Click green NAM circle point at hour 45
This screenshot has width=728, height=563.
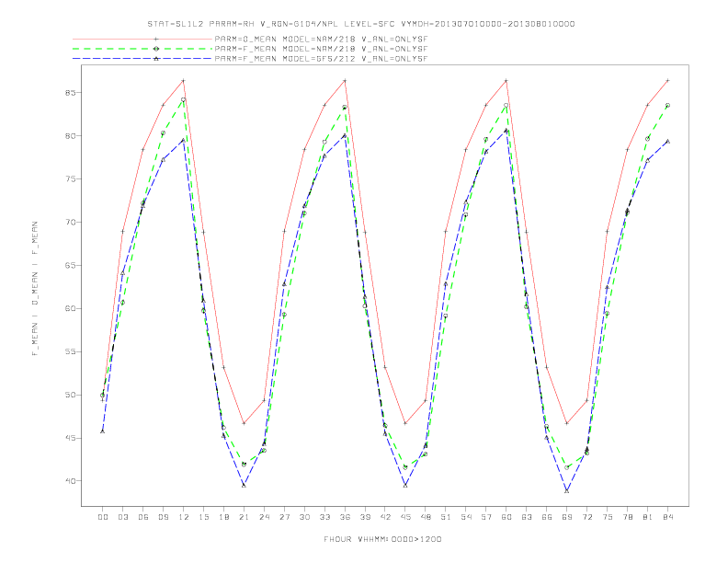click(x=405, y=467)
